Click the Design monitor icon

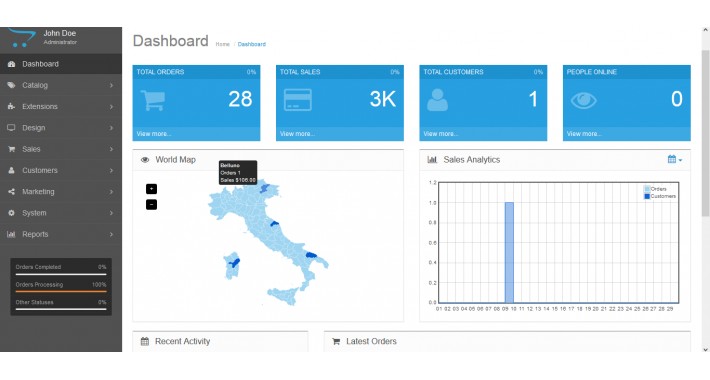pos(11,128)
